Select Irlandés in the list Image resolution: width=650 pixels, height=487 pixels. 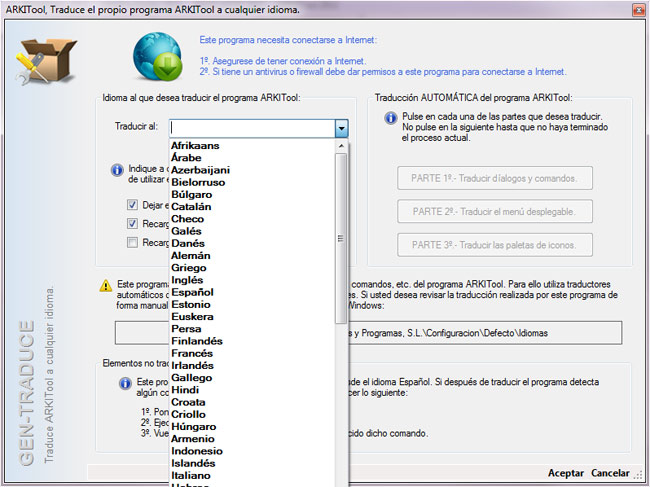252,366
